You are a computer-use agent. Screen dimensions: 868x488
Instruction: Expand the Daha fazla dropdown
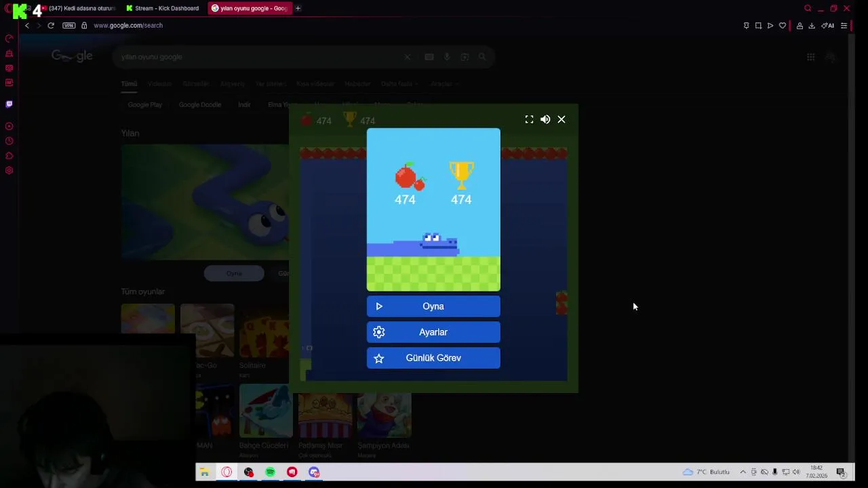(x=399, y=83)
